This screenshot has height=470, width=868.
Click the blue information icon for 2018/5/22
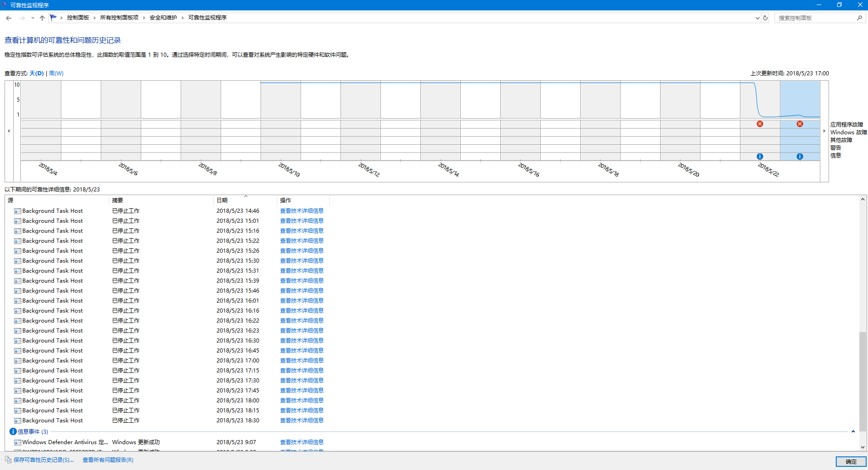pos(760,157)
